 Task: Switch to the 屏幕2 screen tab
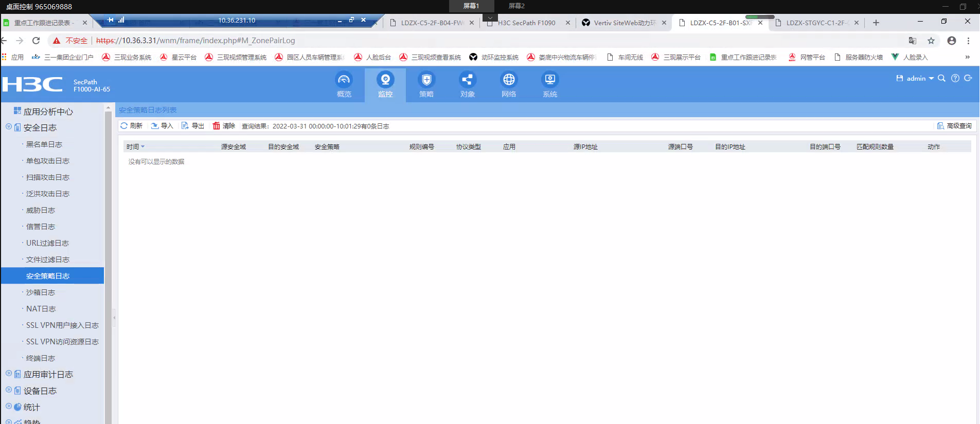(516, 6)
